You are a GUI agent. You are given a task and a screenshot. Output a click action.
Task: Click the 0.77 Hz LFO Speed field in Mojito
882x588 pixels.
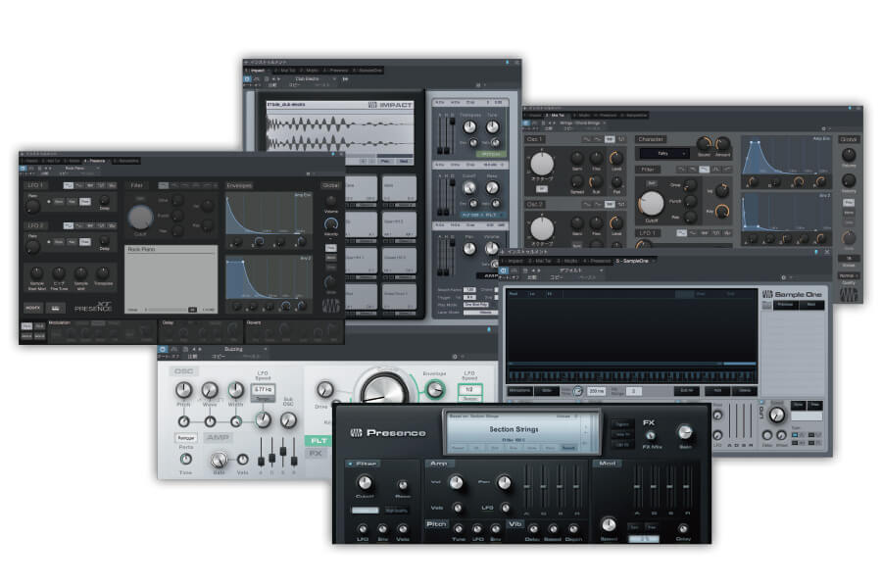tap(264, 389)
